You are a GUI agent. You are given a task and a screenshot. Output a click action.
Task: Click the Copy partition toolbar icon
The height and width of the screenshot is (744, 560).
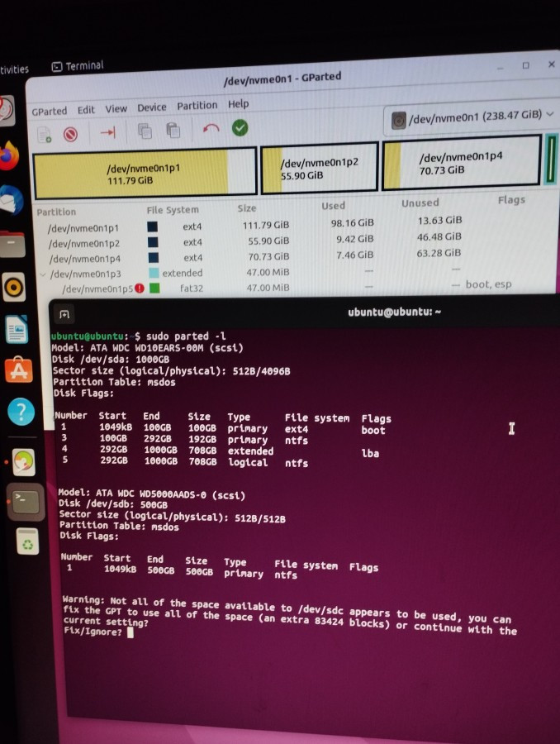point(145,131)
